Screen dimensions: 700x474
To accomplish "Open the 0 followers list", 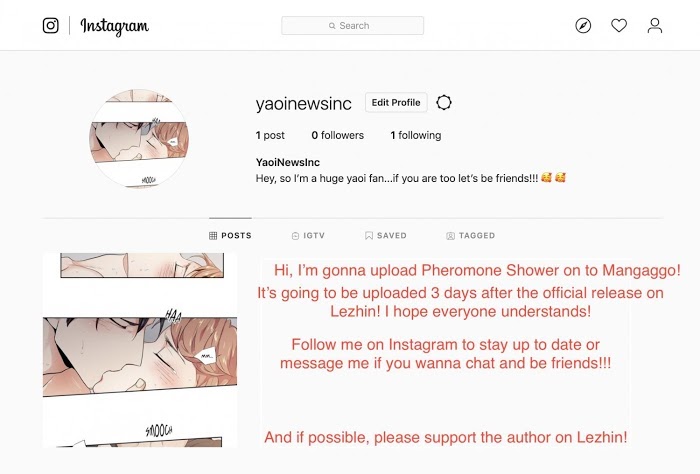I will point(338,135).
